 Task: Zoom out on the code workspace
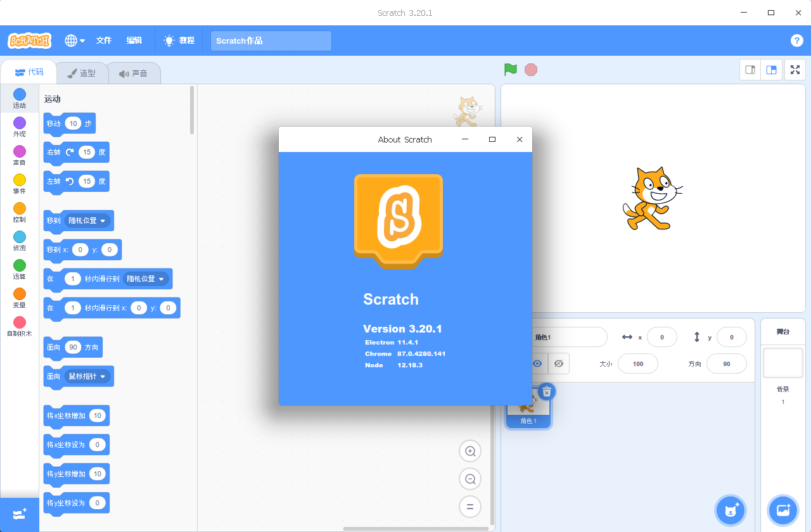tap(470, 479)
